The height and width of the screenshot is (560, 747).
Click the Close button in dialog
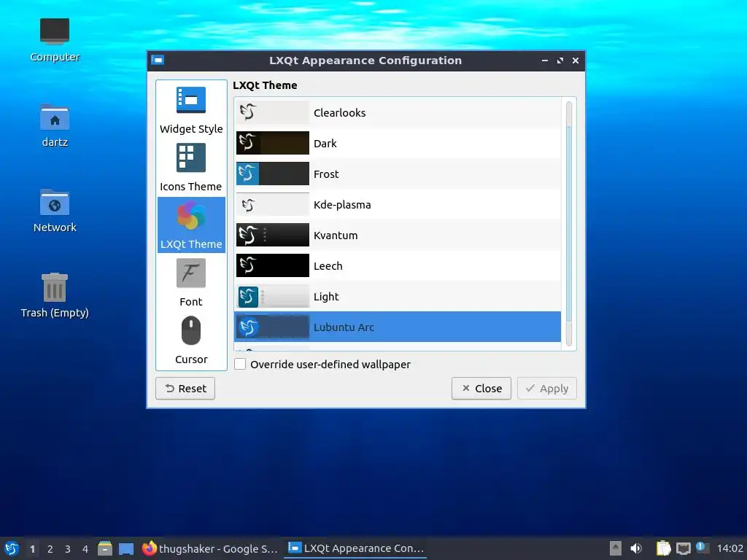click(481, 388)
